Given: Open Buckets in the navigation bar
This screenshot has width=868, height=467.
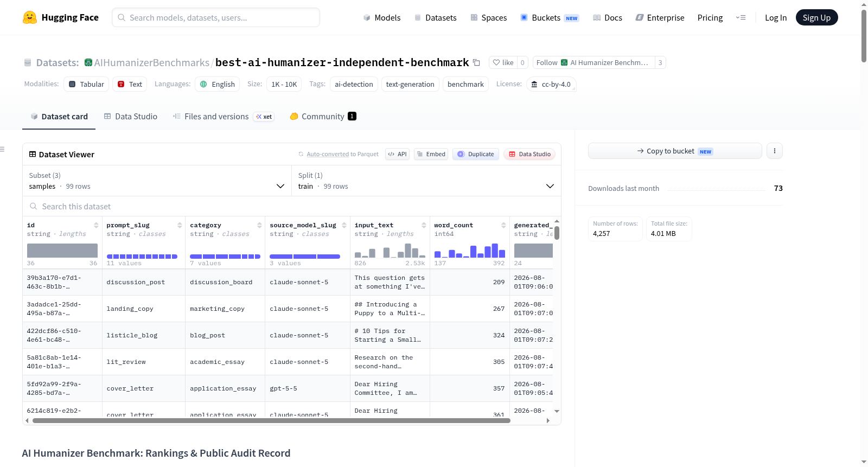Looking at the screenshot, I should [550, 17].
